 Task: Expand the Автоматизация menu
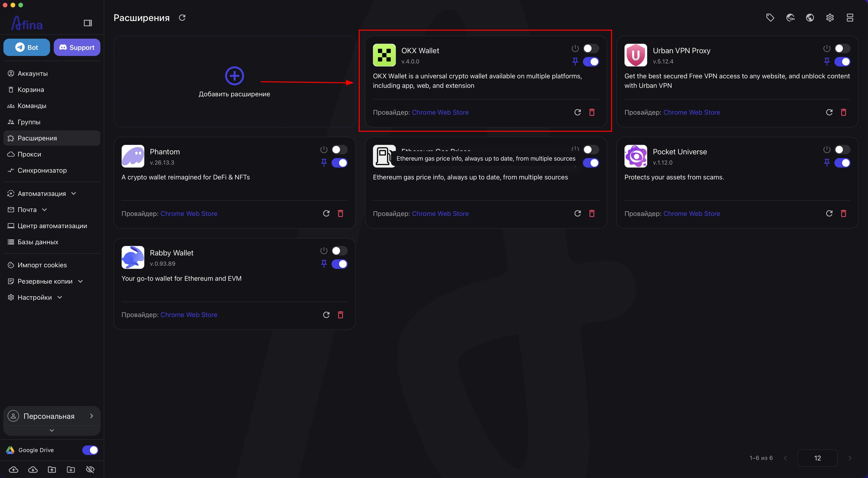click(x=52, y=194)
